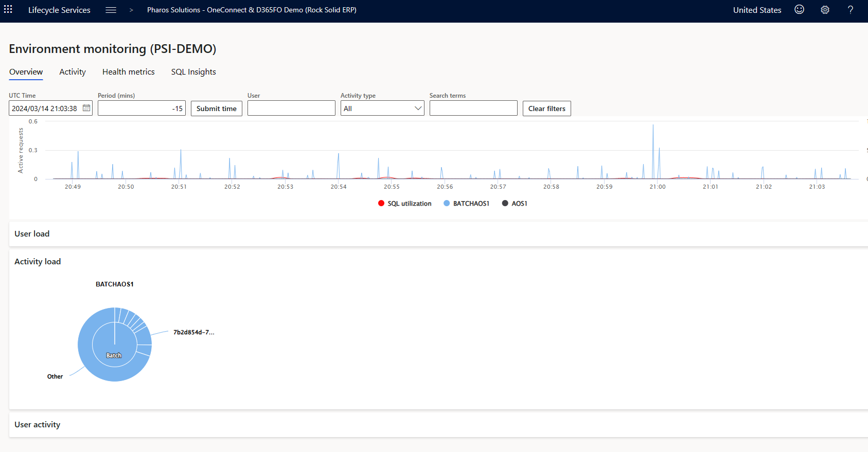
Task: Click the smiley feedback icon
Action: [799, 10]
